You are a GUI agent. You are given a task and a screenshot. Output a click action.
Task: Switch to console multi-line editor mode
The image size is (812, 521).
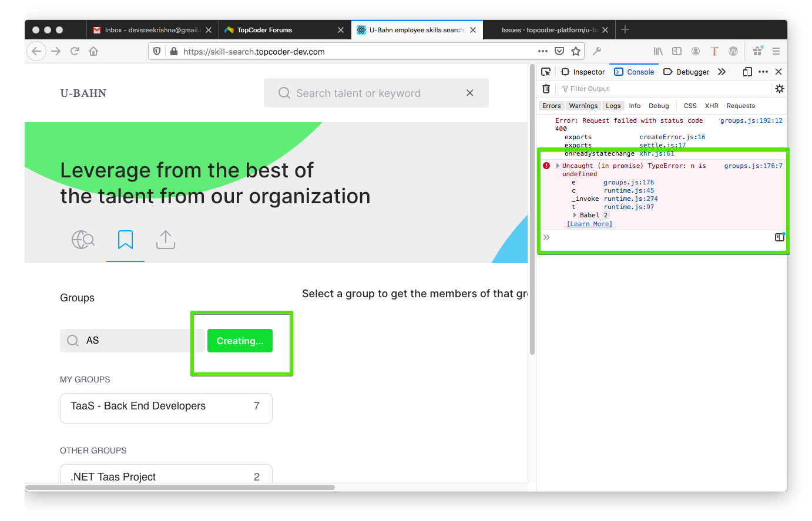click(x=780, y=237)
